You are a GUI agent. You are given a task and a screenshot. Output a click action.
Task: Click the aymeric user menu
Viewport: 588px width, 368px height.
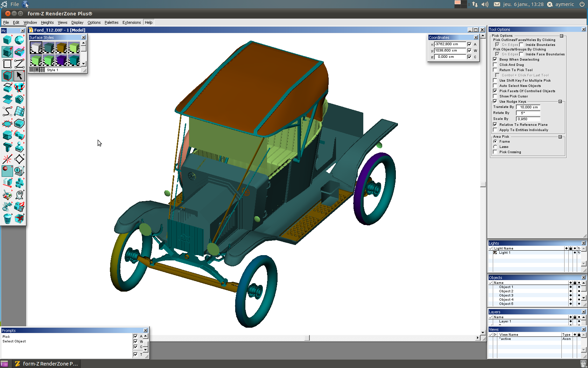pos(565,4)
